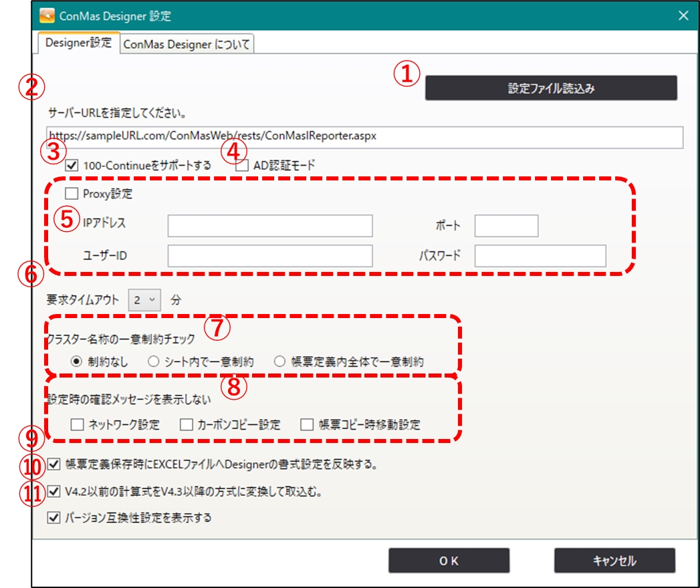Toggle 100-Continueをサポートする checkbox
The height and width of the screenshot is (588, 700).
(72, 166)
